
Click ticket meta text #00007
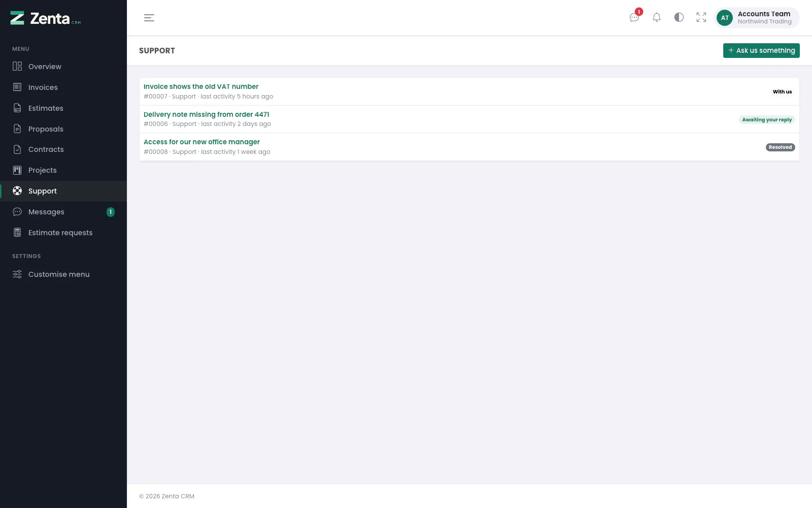[155, 97]
